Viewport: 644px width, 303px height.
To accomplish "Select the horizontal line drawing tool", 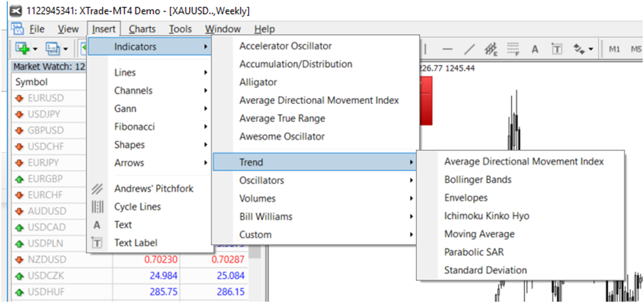I will point(447,49).
